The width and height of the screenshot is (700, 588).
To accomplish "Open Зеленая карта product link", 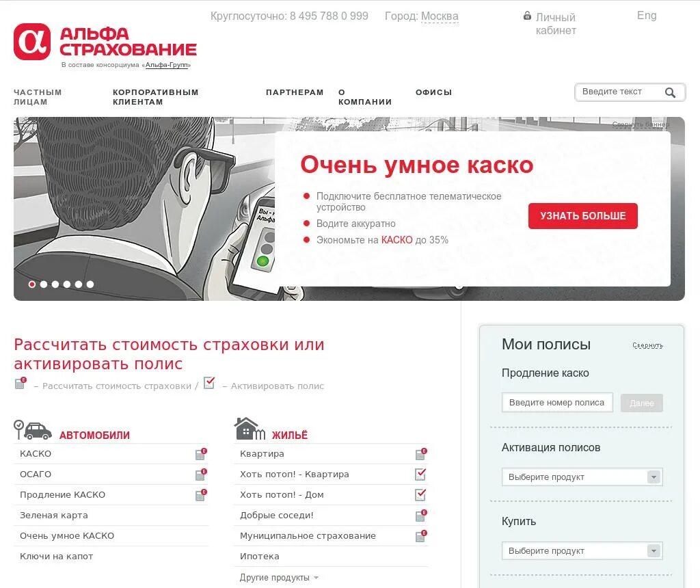I will click(53, 516).
